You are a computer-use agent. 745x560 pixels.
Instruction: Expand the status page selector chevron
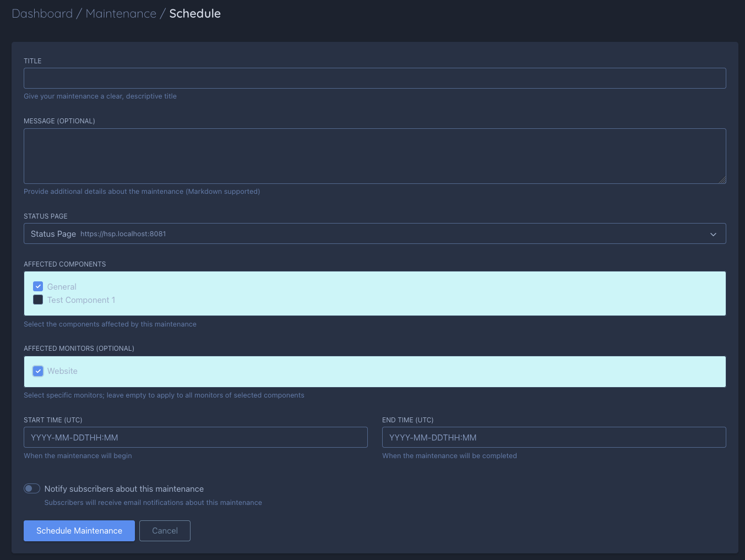[x=713, y=234]
